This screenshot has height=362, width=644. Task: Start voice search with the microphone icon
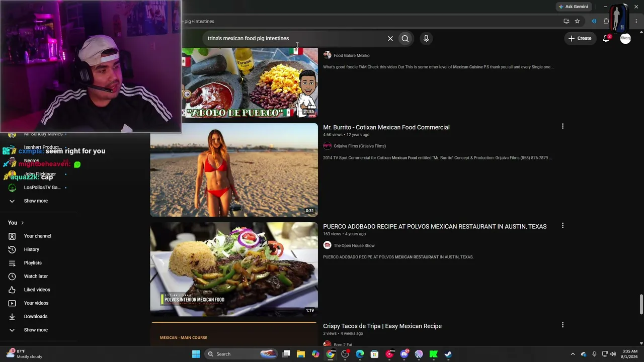pos(426,38)
